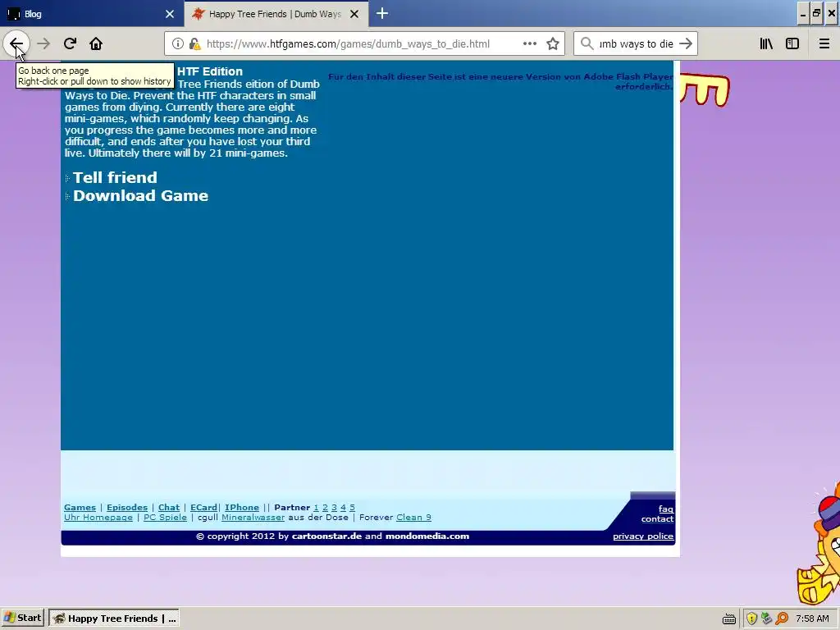This screenshot has width=840, height=630.
Task: Open the Mineralwasser link
Action: pos(253,518)
